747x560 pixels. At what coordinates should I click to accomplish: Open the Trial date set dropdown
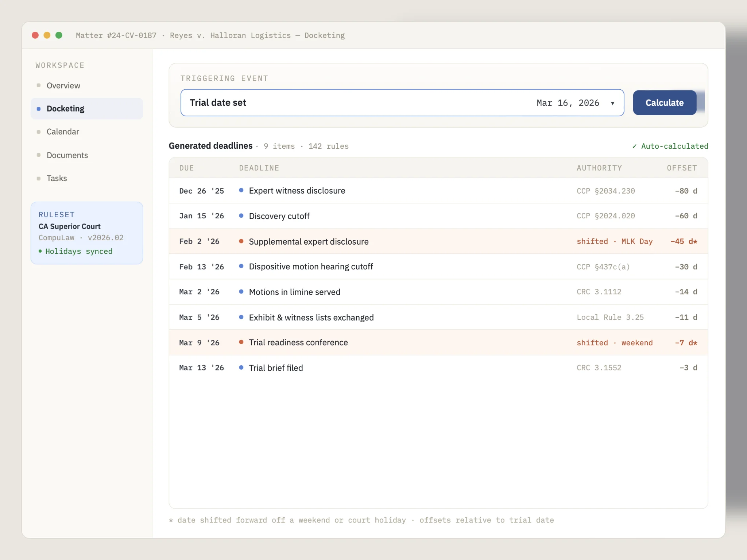coord(402,103)
